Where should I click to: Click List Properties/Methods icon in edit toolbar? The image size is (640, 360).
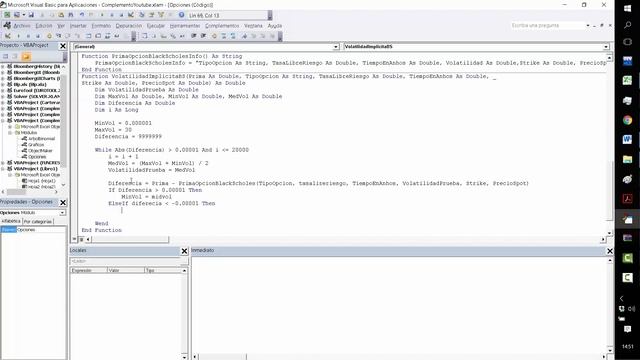144,36
